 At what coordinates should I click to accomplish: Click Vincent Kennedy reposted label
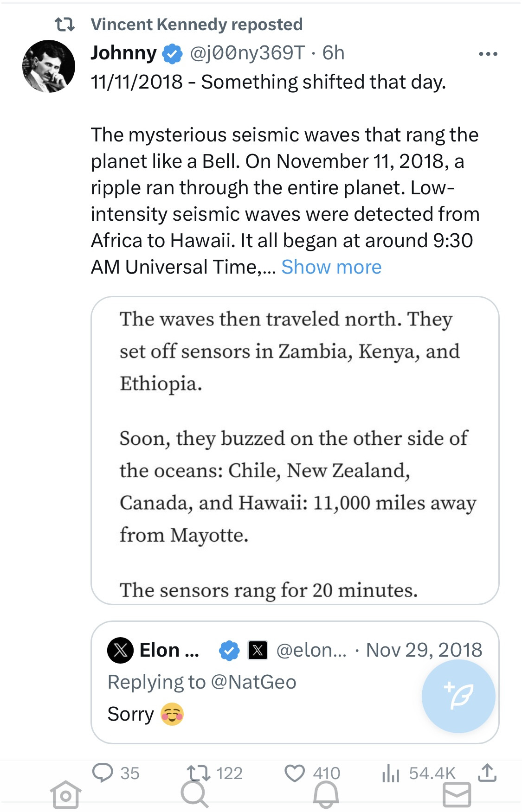click(x=196, y=24)
